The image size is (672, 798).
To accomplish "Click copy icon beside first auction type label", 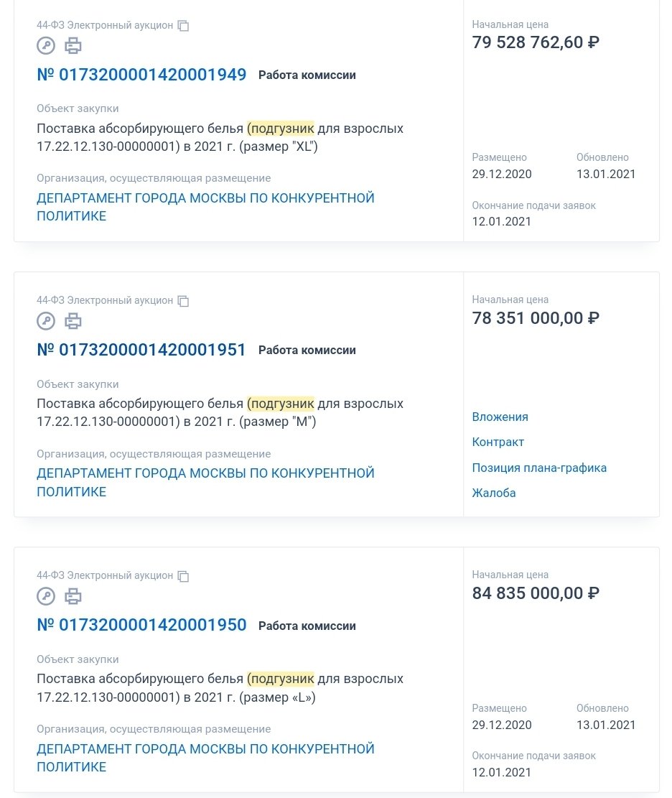I will 183,26.
